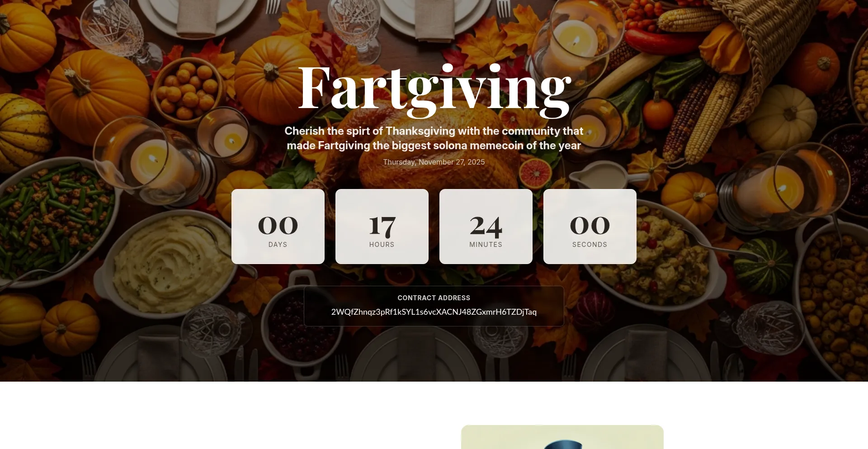Click the date 'Thursday, November 27, 2025'
This screenshot has height=449, width=868.
(x=434, y=162)
